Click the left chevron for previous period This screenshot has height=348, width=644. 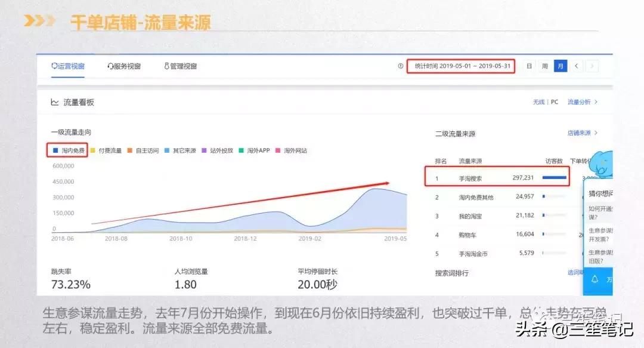tap(576, 66)
